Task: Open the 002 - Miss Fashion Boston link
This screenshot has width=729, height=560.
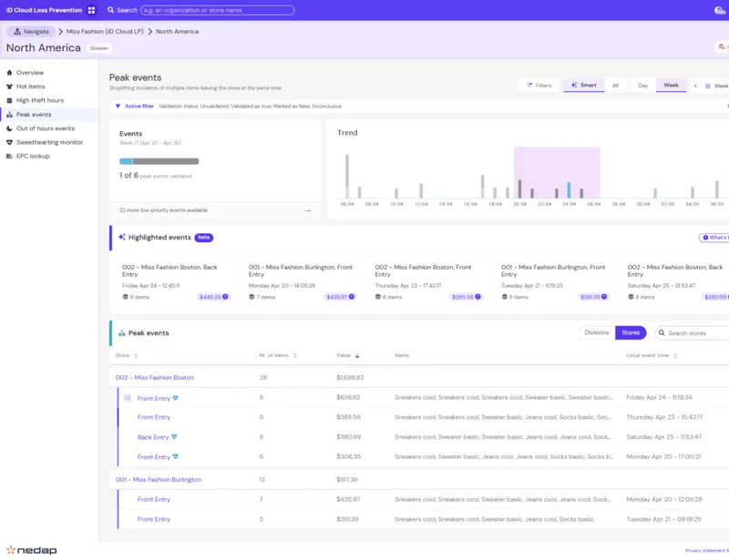Action: pyautogui.click(x=155, y=377)
